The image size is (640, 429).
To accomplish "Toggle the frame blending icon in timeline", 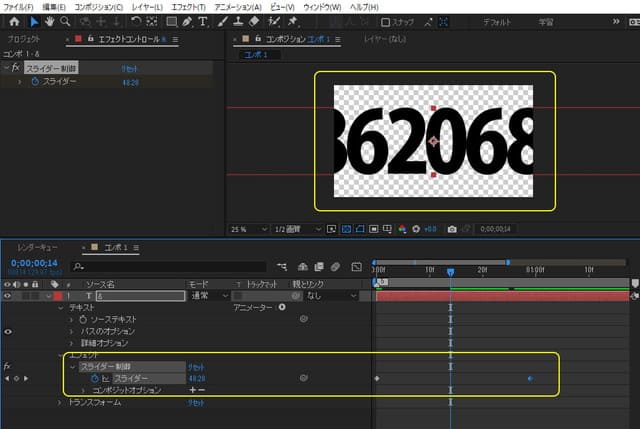I will [319, 267].
